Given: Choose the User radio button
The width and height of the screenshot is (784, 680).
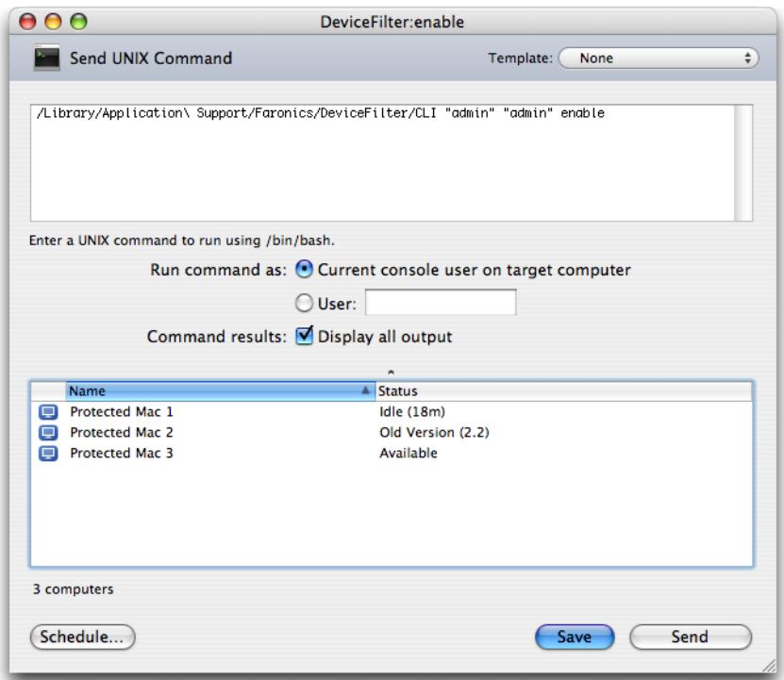Looking at the screenshot, I should pyautogui.click(x=304, y=303).
